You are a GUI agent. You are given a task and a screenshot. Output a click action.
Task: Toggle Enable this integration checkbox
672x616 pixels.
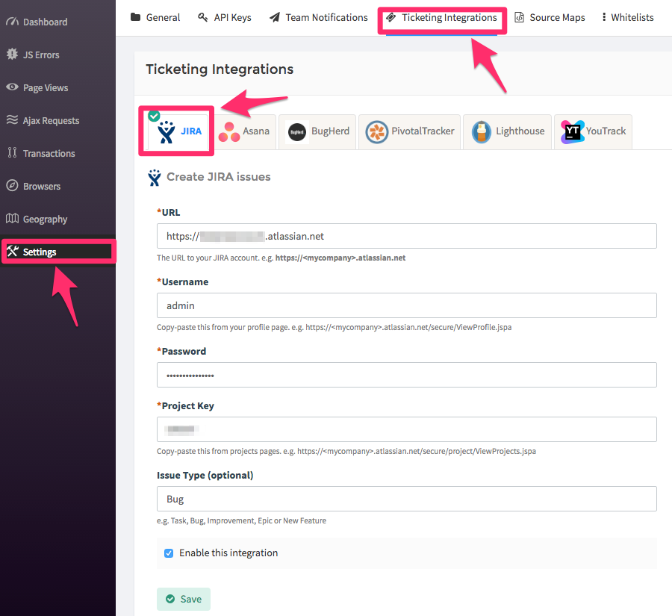click(169, 553)
